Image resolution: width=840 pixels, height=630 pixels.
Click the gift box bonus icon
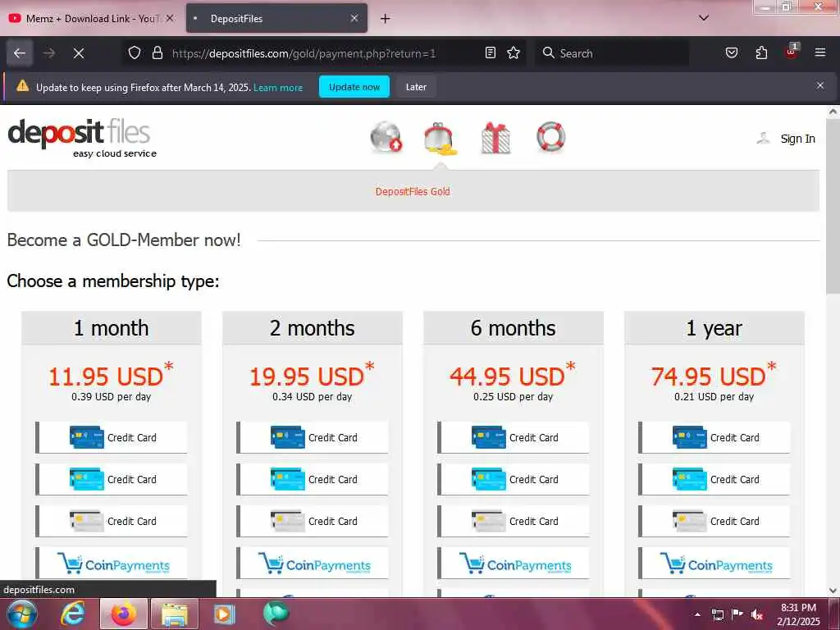(495, 138)
